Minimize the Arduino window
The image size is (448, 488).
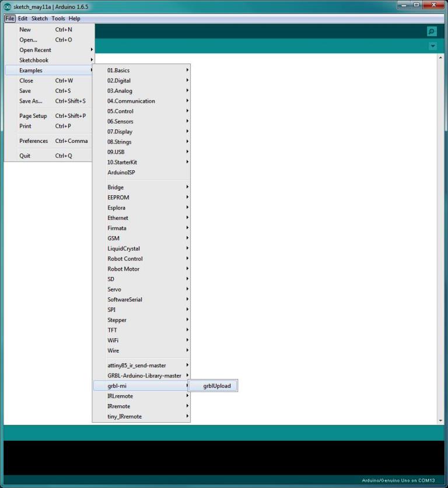point(404,5)
